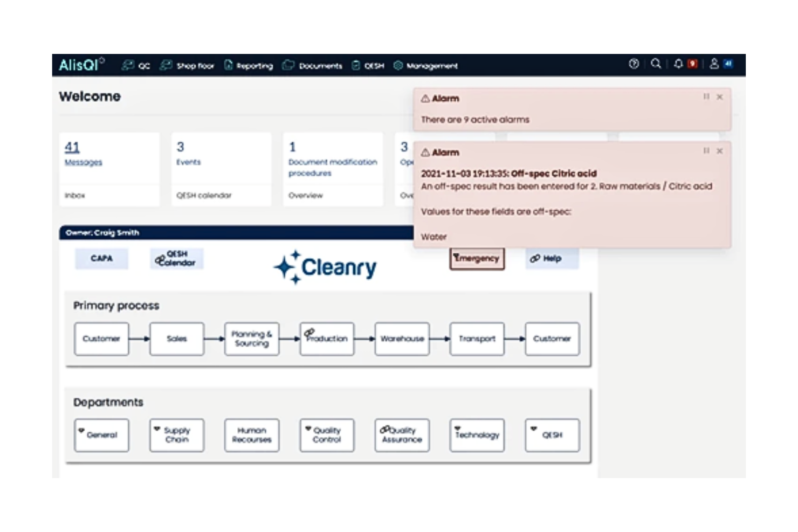Select the Shop floor icon
The height and width of the screenshot is (532, 798).
(x=166, y=65)
